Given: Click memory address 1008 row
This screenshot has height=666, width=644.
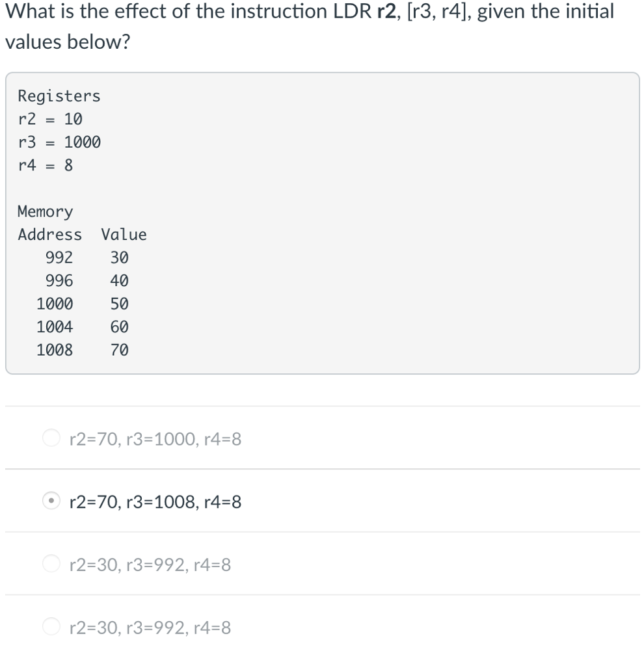Looking at the screenshot, I should 55,350.
